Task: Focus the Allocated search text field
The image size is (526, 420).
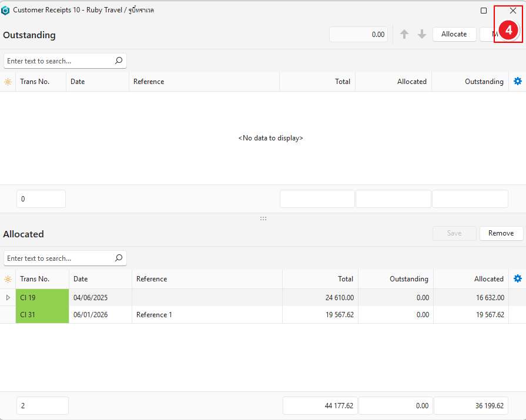Action: click(58, 258)
